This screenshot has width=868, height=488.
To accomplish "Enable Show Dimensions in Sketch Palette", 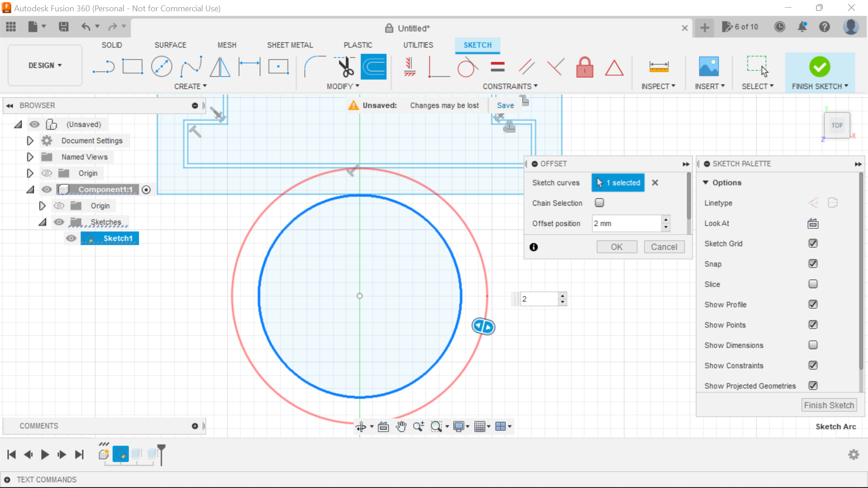I will tap(813, 345).
